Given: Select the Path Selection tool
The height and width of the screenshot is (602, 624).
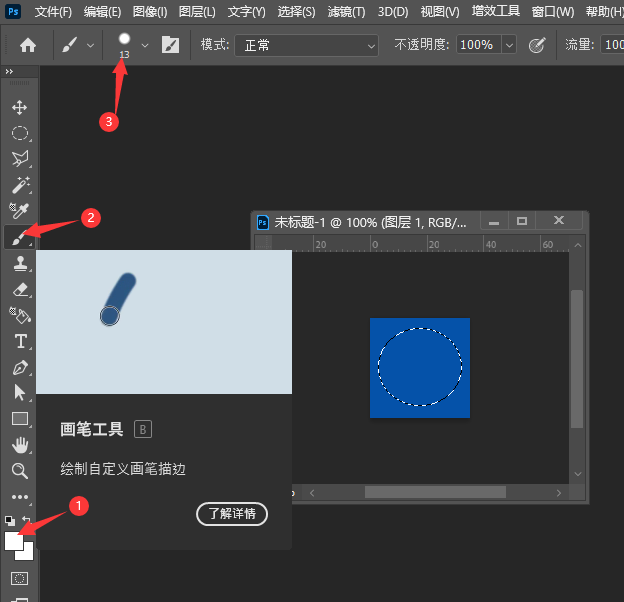Looking at the screenshot, I should point(20,393).
